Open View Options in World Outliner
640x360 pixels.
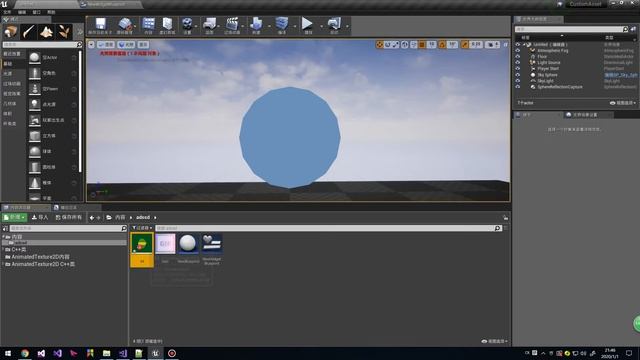point(622,103)
